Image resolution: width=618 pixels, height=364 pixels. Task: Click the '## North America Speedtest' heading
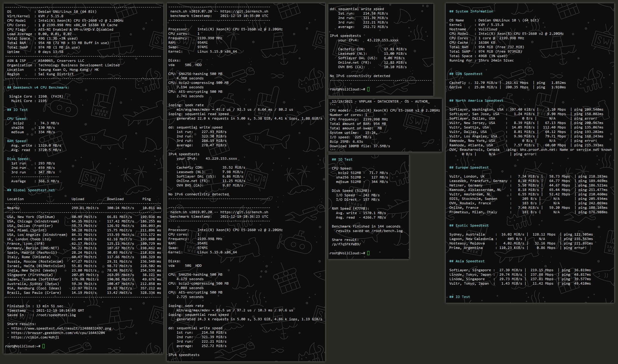point(476,101)
